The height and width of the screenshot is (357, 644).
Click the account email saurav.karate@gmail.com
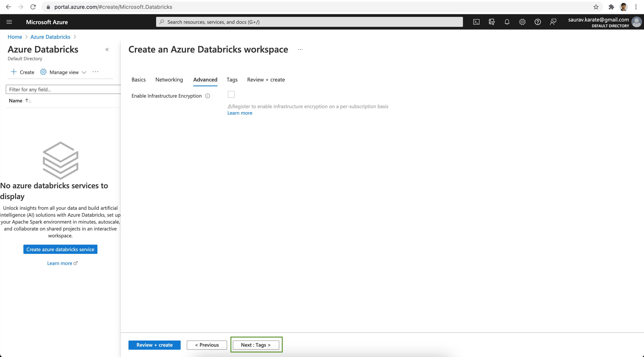598,20
